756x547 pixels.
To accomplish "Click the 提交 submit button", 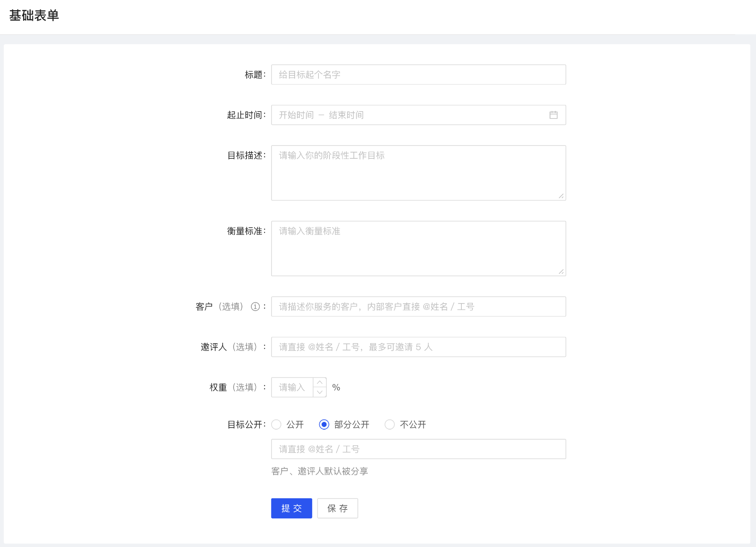I will 292,508.
